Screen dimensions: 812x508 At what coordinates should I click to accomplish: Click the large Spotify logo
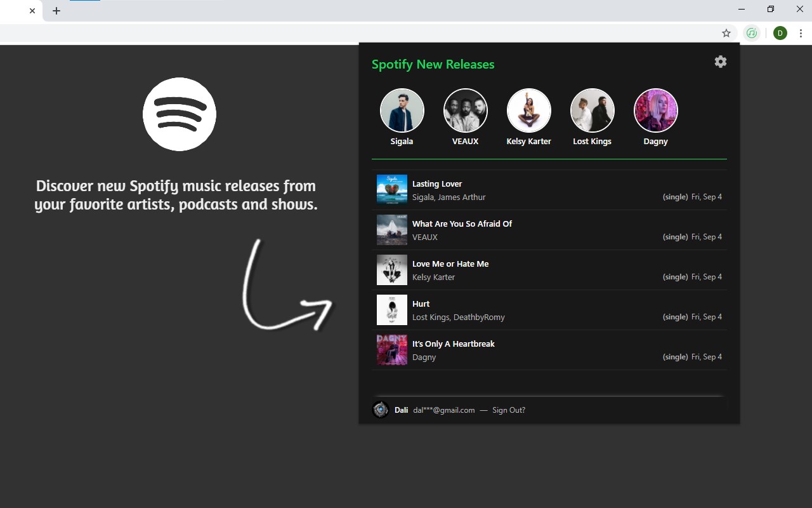coord(180,114)
